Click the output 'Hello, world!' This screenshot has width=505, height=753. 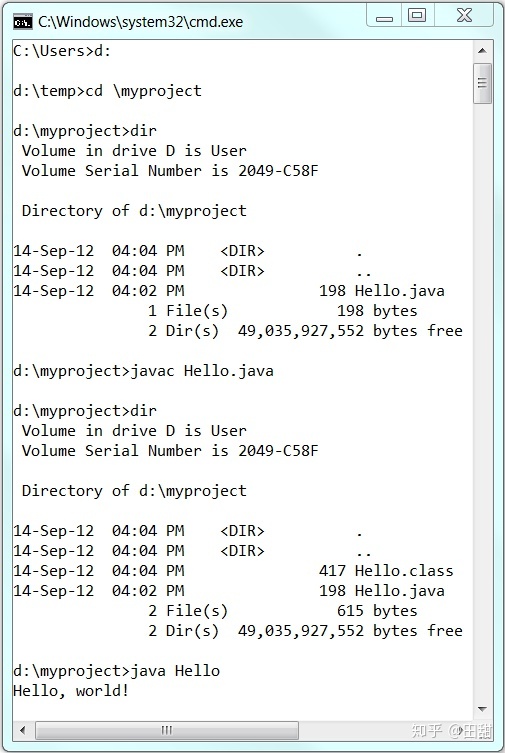(x=71, y=691)
